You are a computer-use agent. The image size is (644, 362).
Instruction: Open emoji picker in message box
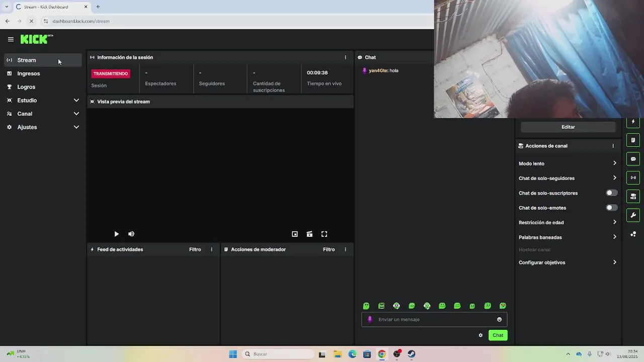click(x=499, y=319)
